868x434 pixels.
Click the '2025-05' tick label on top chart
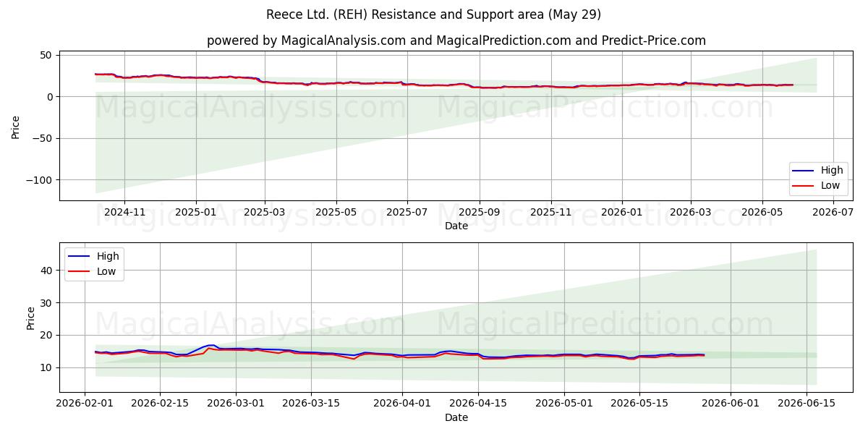click(x=336, y=212)
